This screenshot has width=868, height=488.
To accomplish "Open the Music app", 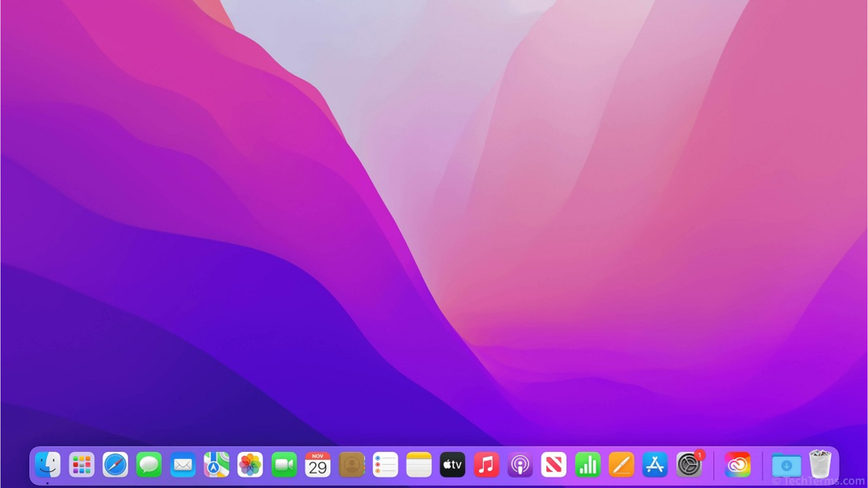I will point(486,465).
